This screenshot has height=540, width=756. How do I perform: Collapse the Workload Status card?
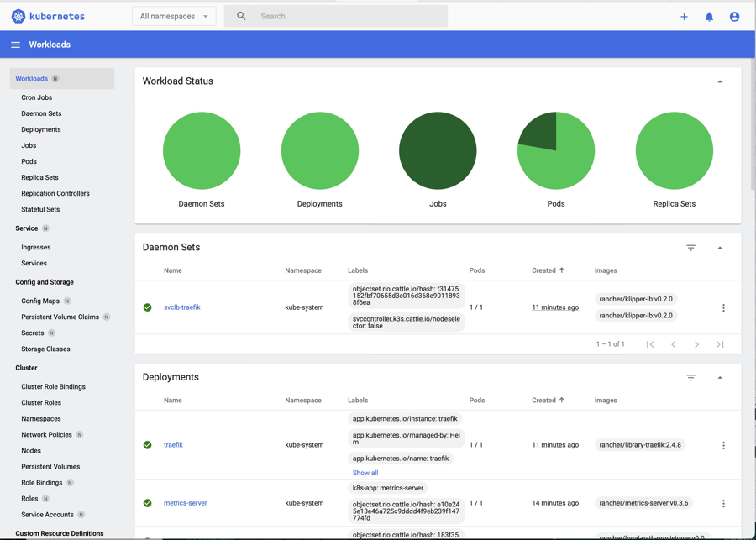pos(720,81)
